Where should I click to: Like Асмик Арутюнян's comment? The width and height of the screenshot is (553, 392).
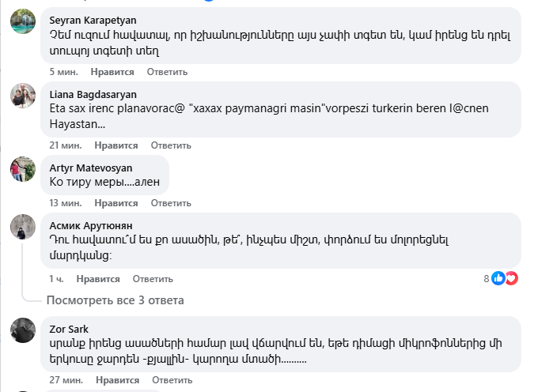[x=98, y=279]
